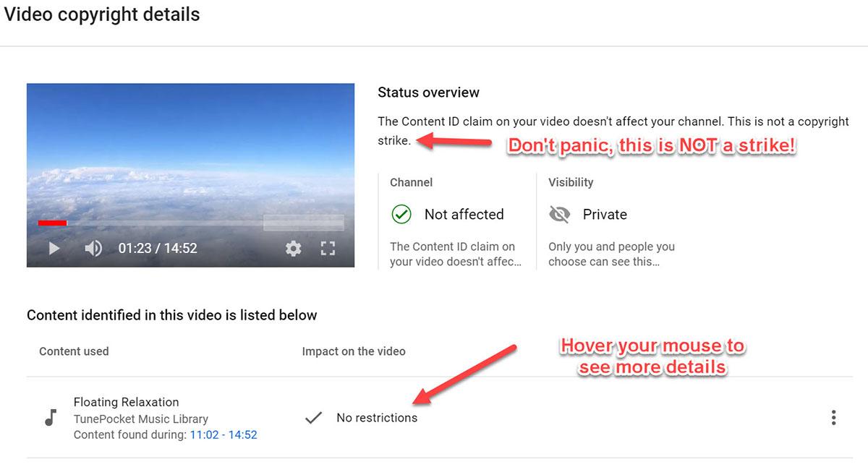The image size is (868, 467).
Task: Click the sky video thumbnail
Action: point(190,152)
